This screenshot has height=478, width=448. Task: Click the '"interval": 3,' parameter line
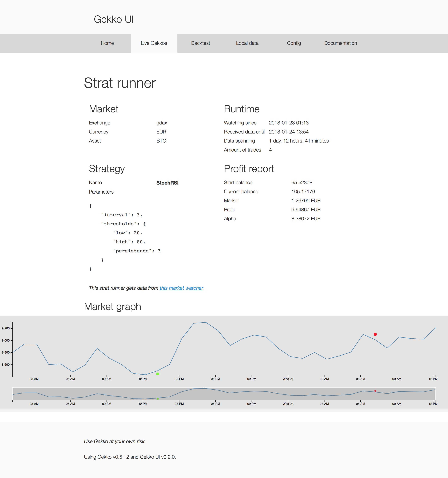[x=122, y=215]
